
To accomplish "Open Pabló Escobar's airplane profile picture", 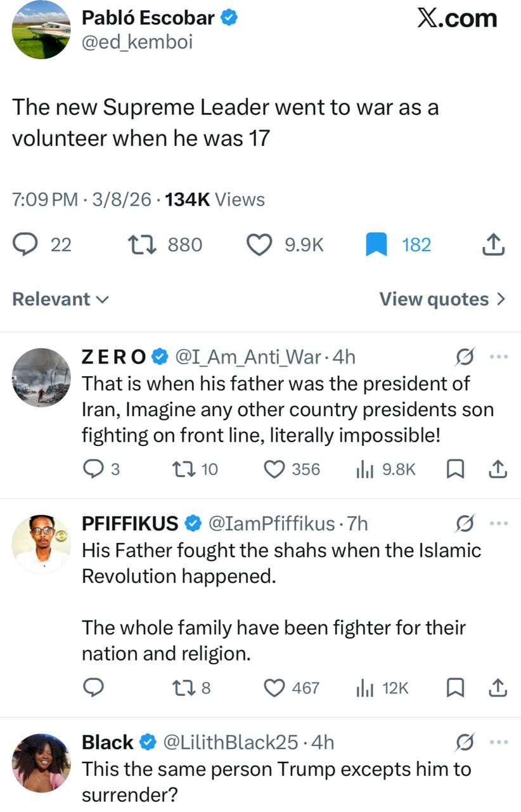I will point(41,30).
